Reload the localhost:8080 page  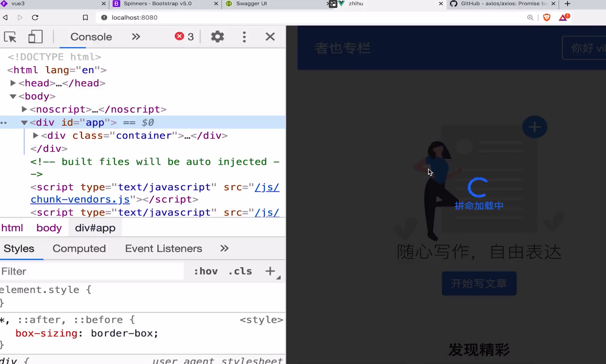35,17
